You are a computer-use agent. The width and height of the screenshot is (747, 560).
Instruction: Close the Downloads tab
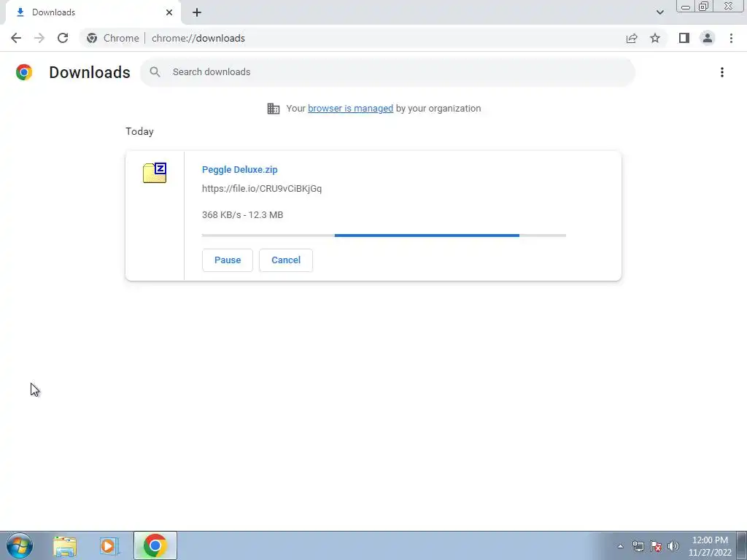pos(169,12)
